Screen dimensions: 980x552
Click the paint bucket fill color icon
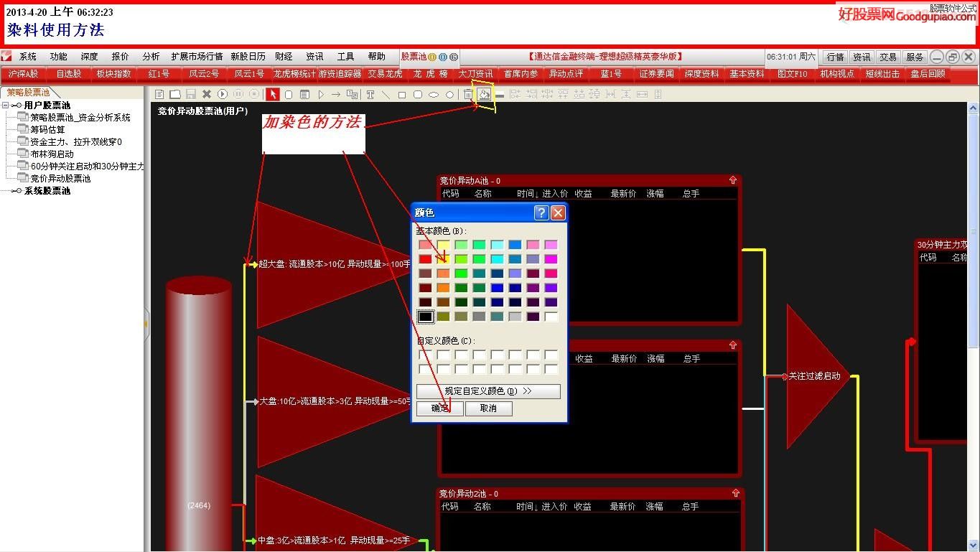point(485,94)
